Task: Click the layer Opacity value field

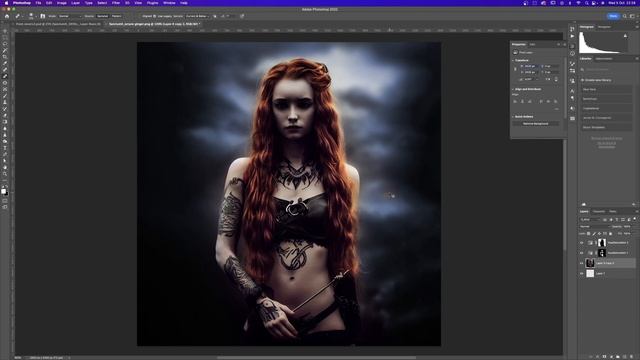Action: click(x=627, y=227)
